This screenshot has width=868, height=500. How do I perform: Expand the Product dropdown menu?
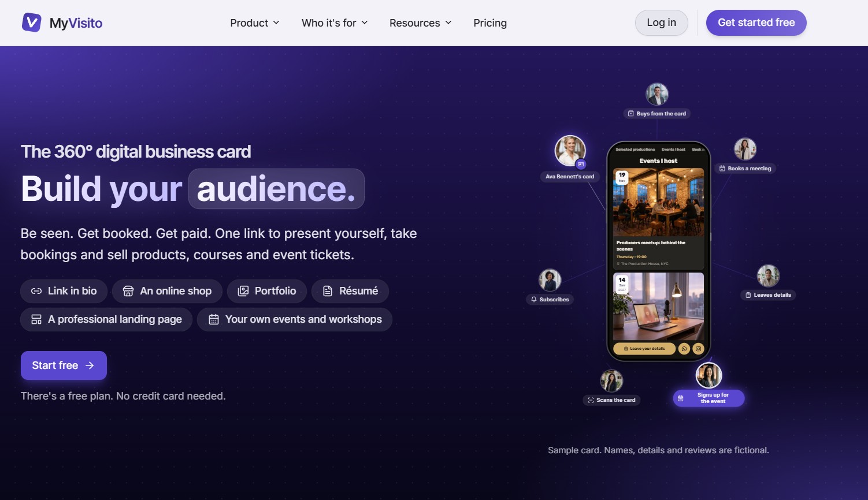point(255,23)
